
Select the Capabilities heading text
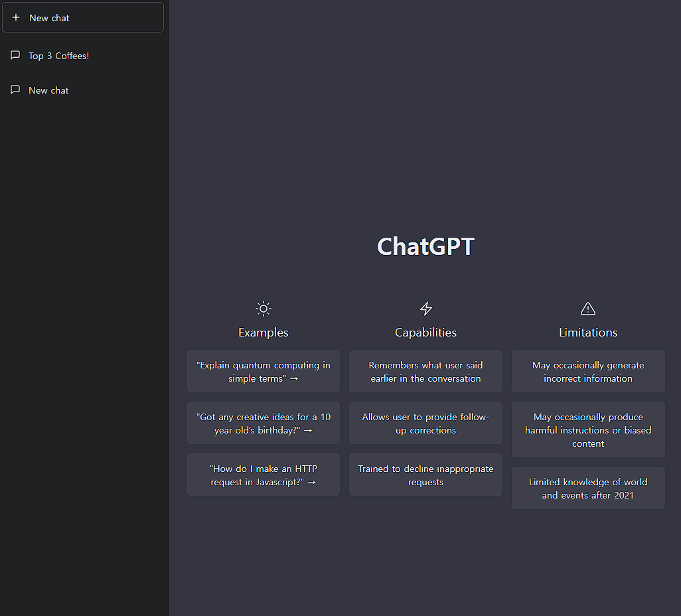tap(425, 333)
